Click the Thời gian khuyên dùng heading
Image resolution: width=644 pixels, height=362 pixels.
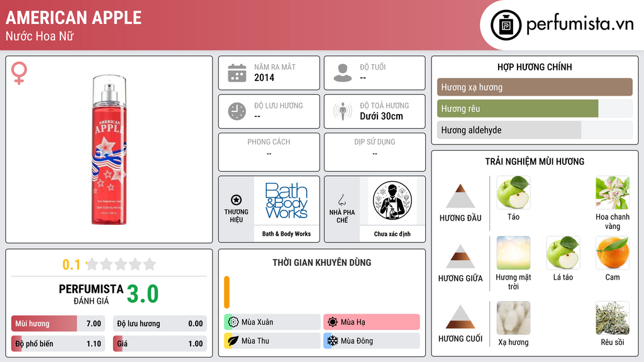coord(321,262)
